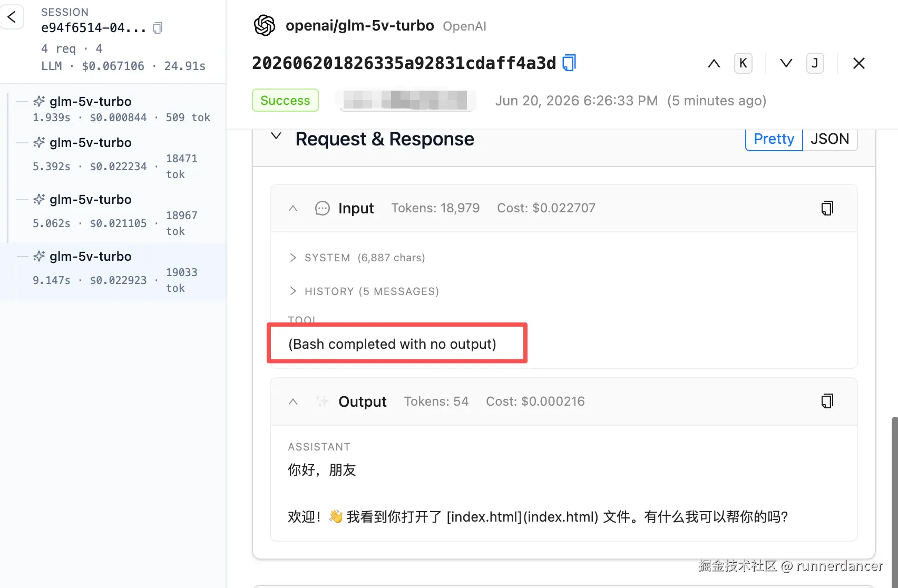This screenshot has height=588, width=898.
Task: Click the K keyboard shortcut key
Action: (743, 63)
